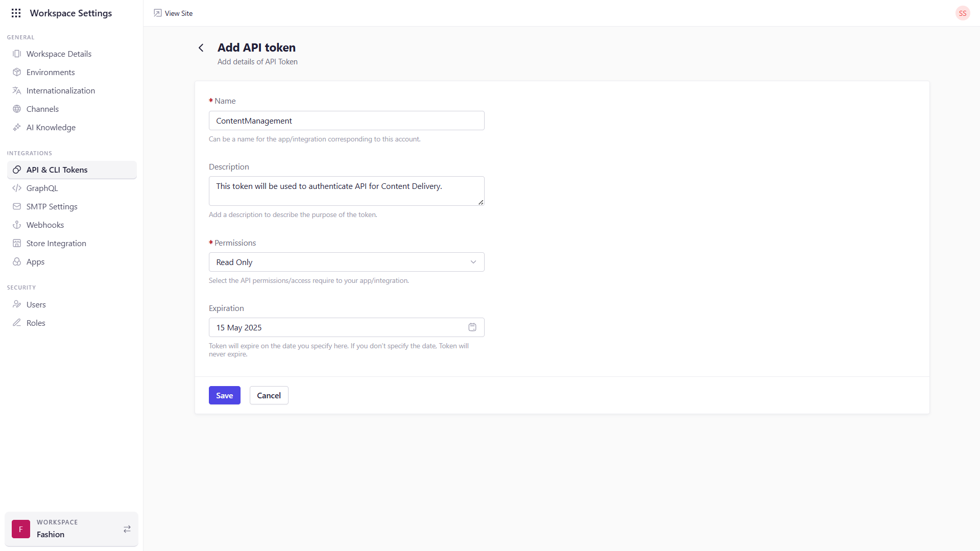Open the Expiration date picker
The width and height of the screenshot is (980, 551).
(x=346, y=327)
